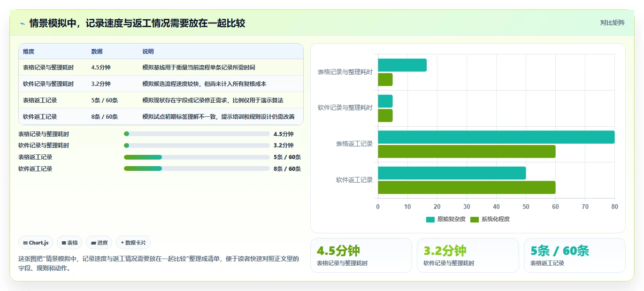The width and height of the screenshot is (644, 291).
Task: Select the description starting 模拟现状存在字段或记录修正需求
Action: [x=213, y=100]
